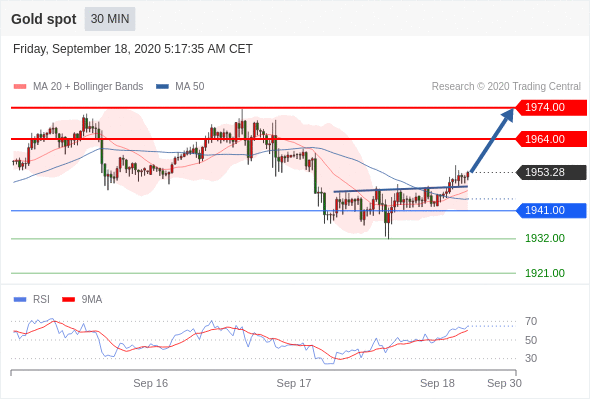The image size is (590, 400).
Task: Click the RSI legend label
Action: coord(41,300)
